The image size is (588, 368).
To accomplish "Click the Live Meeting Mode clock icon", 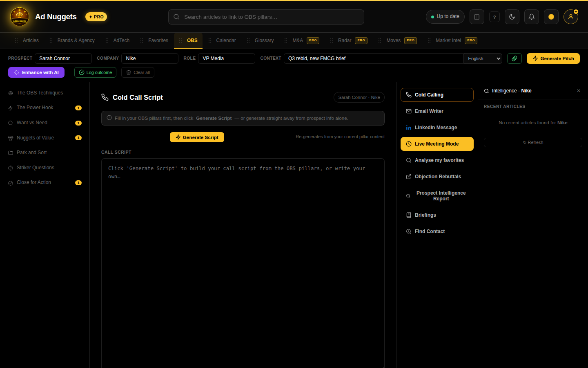I will [409, 144].
